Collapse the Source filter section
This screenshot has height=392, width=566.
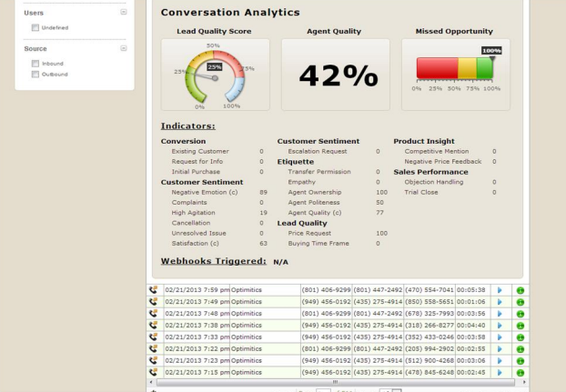click(x=124, y=48)
